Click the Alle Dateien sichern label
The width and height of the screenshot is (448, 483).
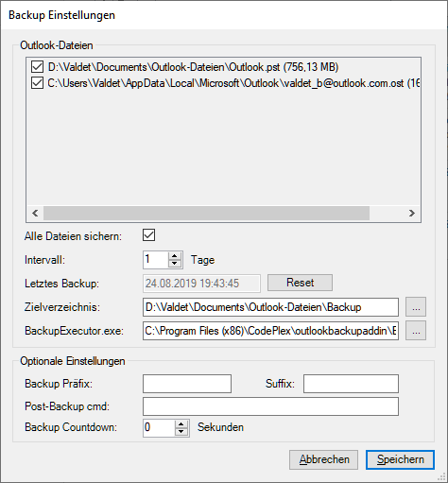pos(73,236)
